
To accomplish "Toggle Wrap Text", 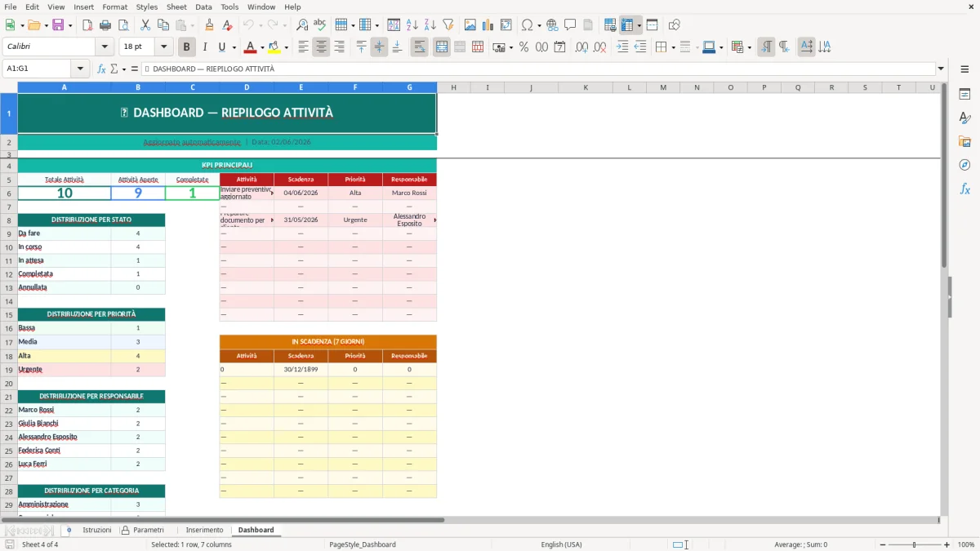I will 419,47.
